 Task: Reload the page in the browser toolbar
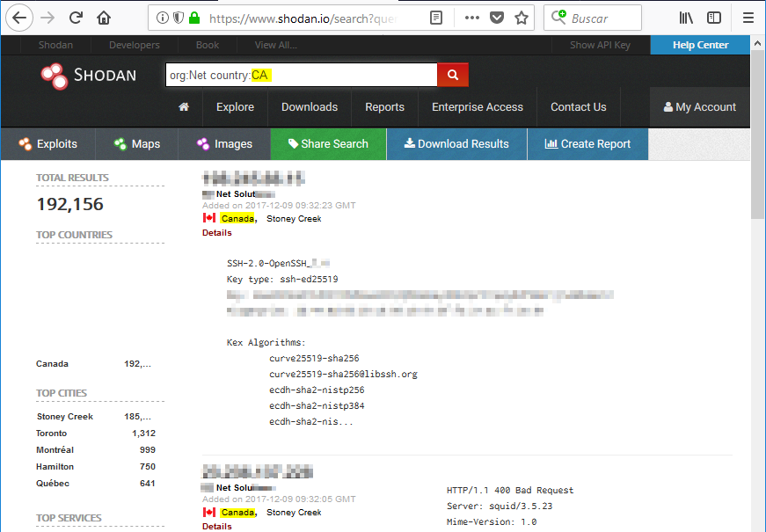click(x=77, y=18)
